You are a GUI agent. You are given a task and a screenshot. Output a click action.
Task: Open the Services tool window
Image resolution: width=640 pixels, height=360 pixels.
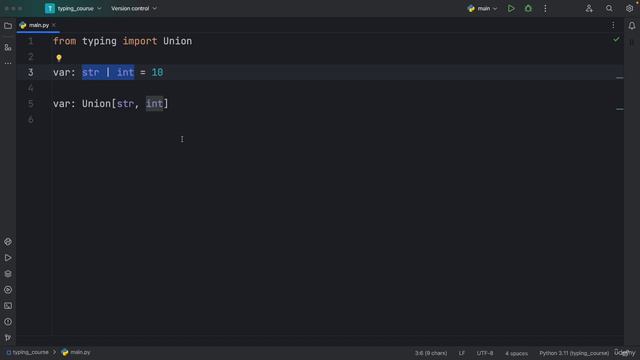click(x=8, y=290)
